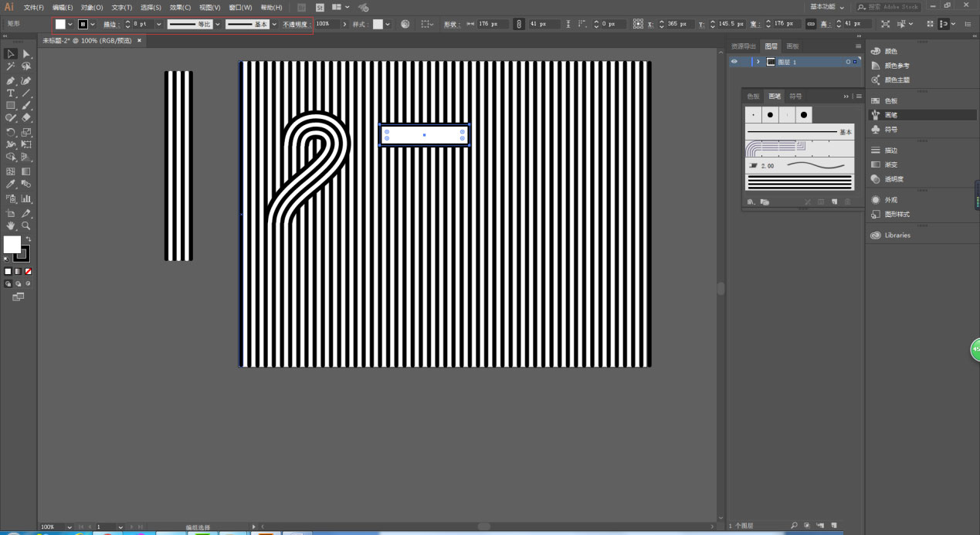
Task: Choose the Rectangle tool
Action: (x=11, y=105)
